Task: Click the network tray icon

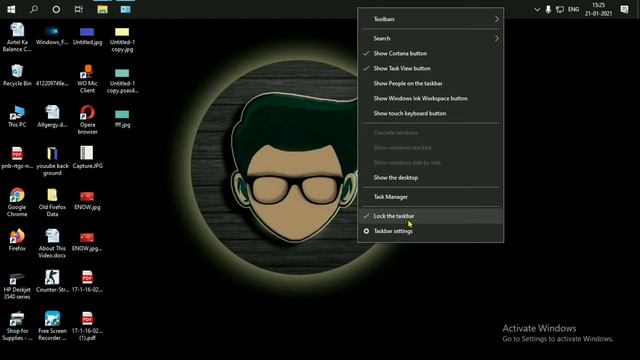Action: (560, 9)
